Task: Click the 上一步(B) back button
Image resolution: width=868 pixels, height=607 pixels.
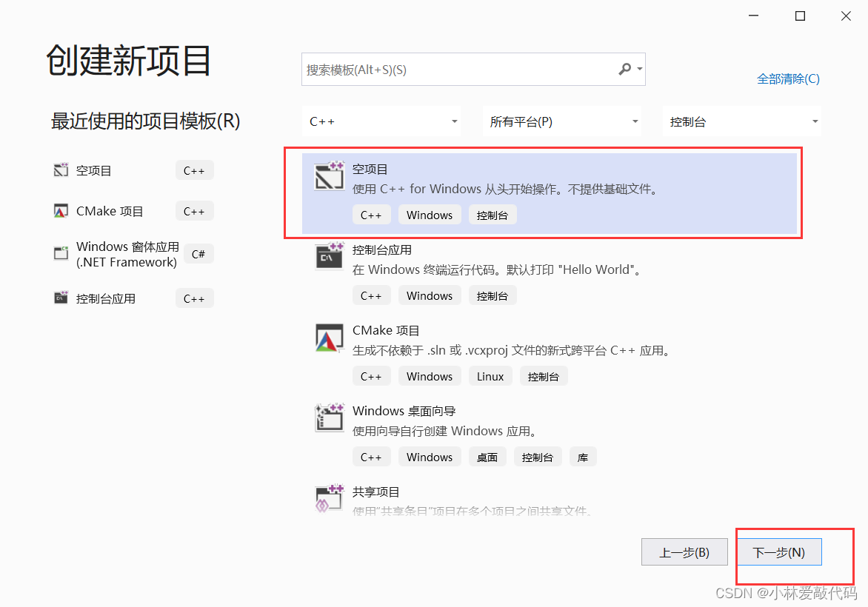Action: coord(684,551)
